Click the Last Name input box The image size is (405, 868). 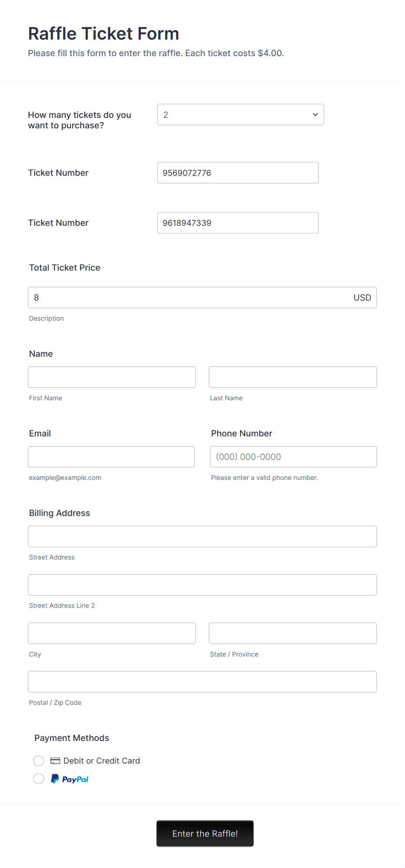coord(292,377)
